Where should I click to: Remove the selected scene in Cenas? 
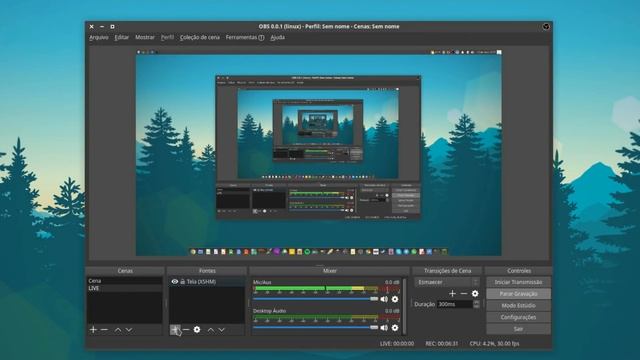coord(104,329)
